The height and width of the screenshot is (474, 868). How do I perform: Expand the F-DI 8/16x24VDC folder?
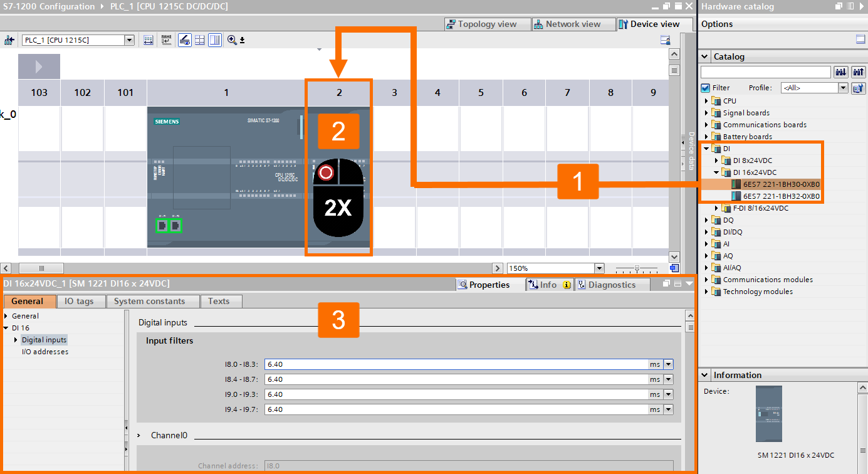(717, 208)
